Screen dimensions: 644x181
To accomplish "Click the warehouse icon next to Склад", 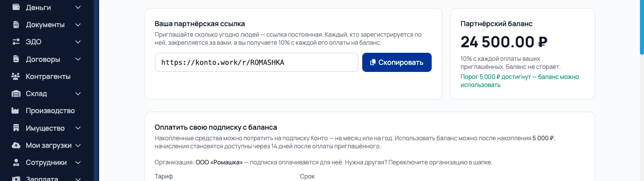I will click(16, 94).
